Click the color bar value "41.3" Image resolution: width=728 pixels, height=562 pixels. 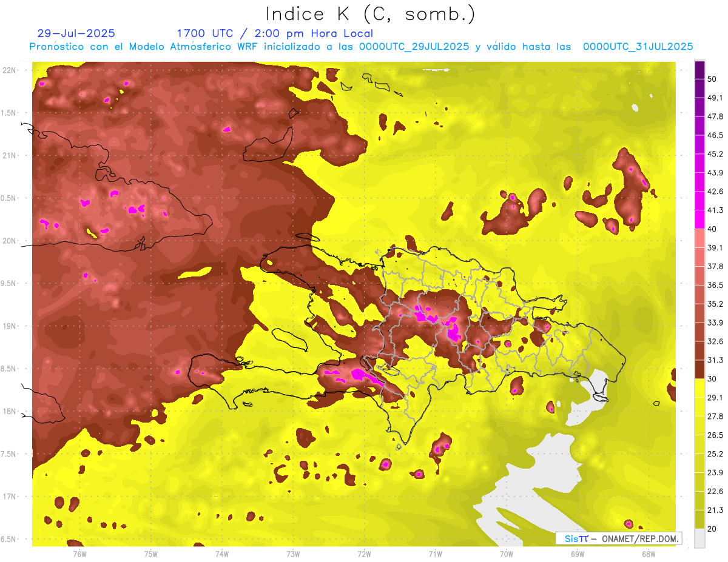715,210
